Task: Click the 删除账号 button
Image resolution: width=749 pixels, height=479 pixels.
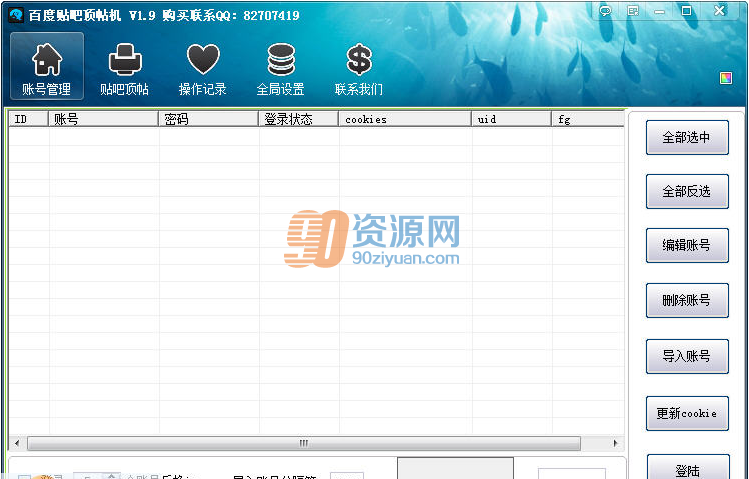Action: (687, 300)
